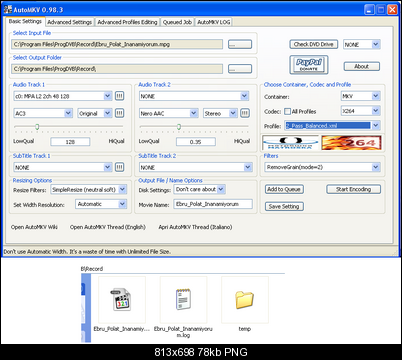Open the Queued Job tab
The image size is (402, 360).
177,22
